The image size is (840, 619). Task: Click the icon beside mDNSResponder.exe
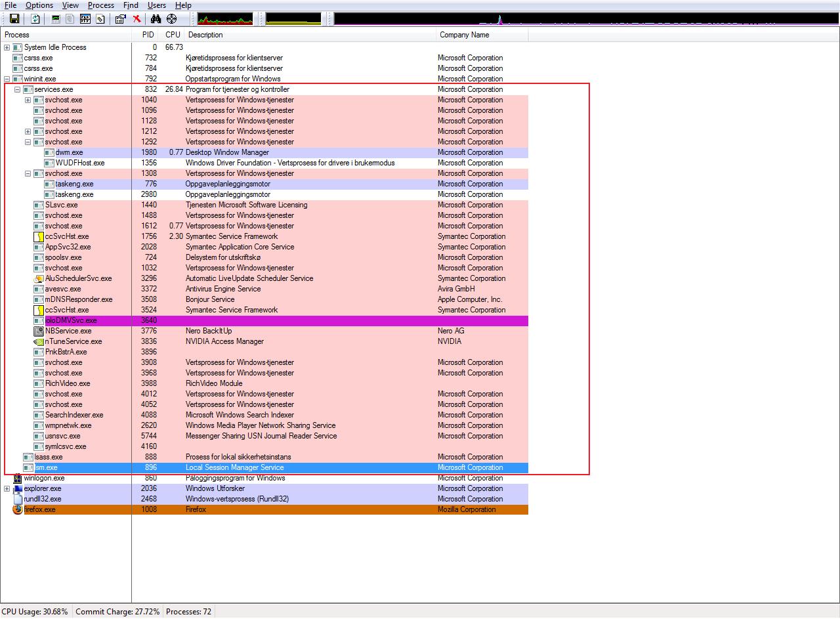point(39,299)
